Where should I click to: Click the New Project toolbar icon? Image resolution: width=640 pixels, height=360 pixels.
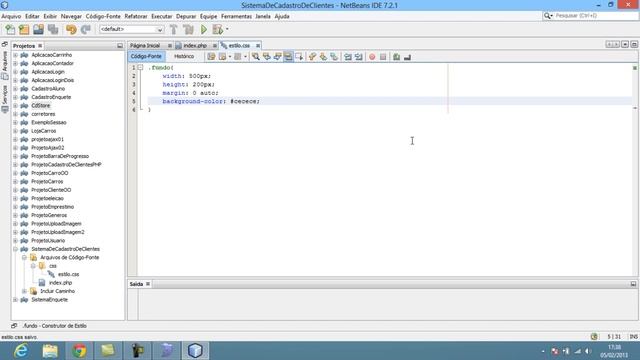click(24, 29)
